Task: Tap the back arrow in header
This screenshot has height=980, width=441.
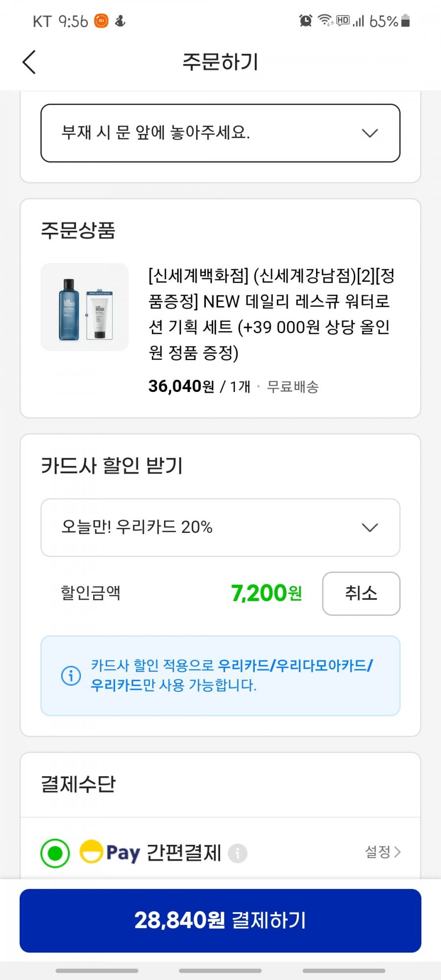Action: click(29, 62)
